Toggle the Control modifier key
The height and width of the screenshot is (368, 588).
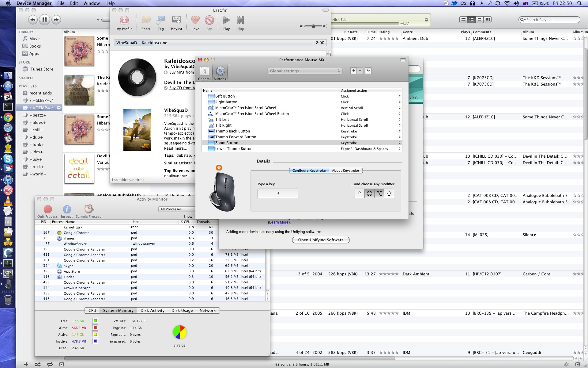(x=360, y=193)
